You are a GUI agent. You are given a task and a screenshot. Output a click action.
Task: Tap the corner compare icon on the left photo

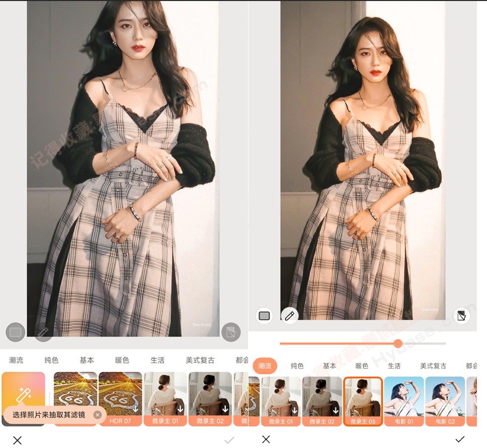(230, 332)
